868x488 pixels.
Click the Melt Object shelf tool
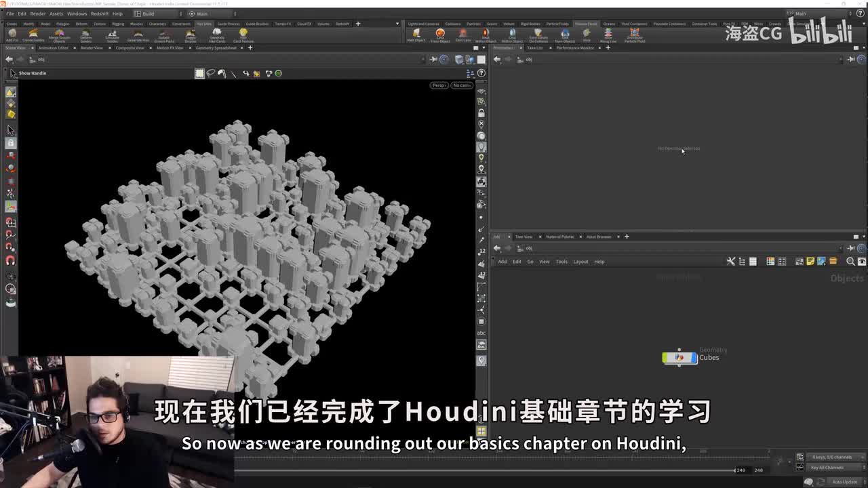click(416, 35)
